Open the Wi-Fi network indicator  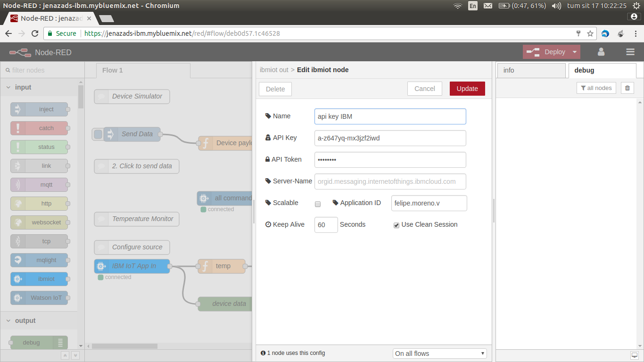coord(457,6)
